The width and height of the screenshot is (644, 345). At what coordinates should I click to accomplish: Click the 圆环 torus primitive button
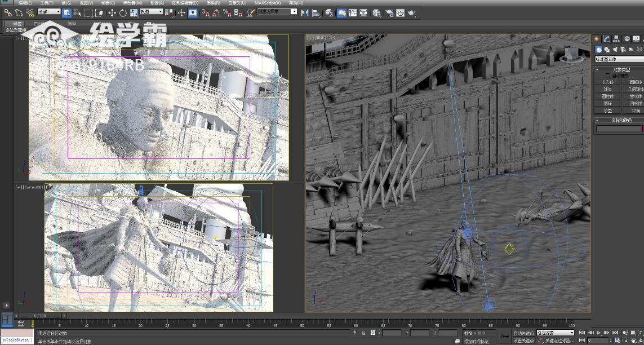tap(607, 104)
